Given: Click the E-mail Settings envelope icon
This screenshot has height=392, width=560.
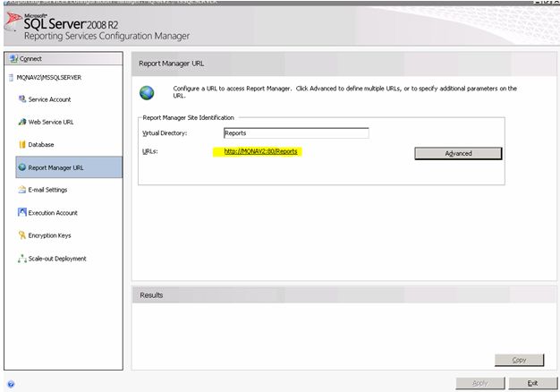Looking at the screenshot, I should click(22, 190).
